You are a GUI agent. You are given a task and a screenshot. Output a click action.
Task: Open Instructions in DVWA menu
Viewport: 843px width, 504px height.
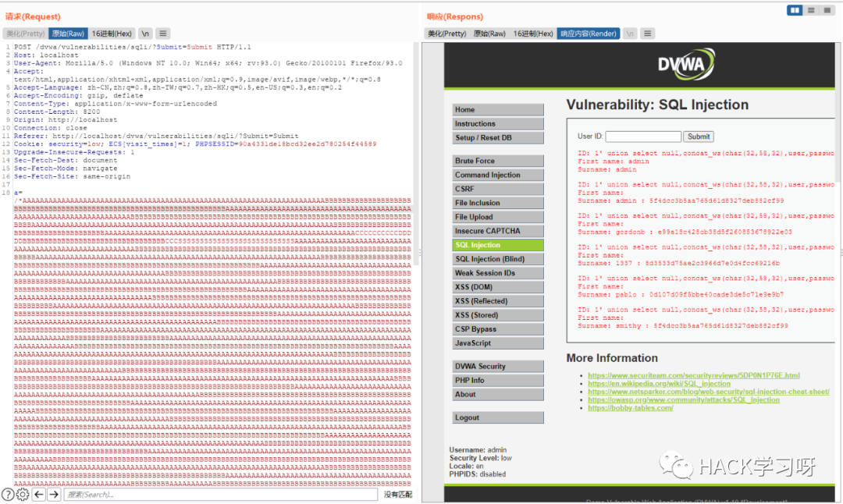pyautogui.click(x=498, y=123)
